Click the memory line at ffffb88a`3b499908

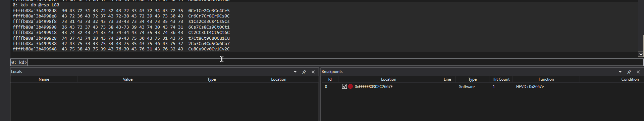[121, 27]
